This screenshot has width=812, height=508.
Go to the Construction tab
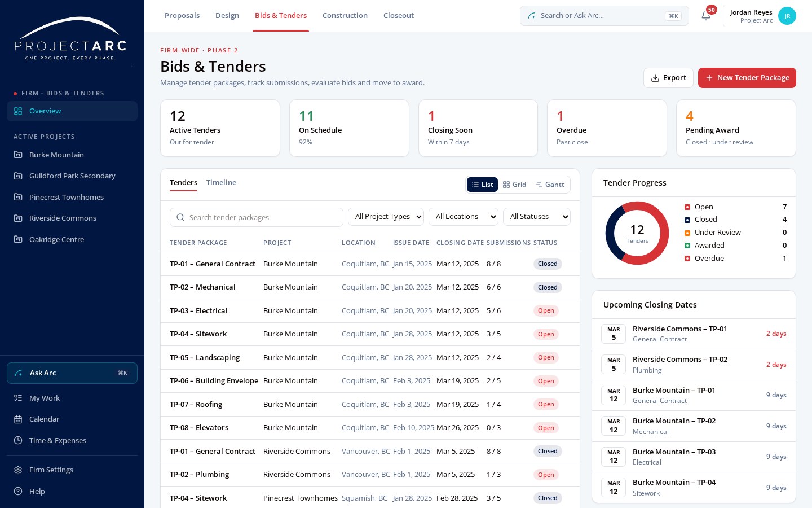click(345, 16)
